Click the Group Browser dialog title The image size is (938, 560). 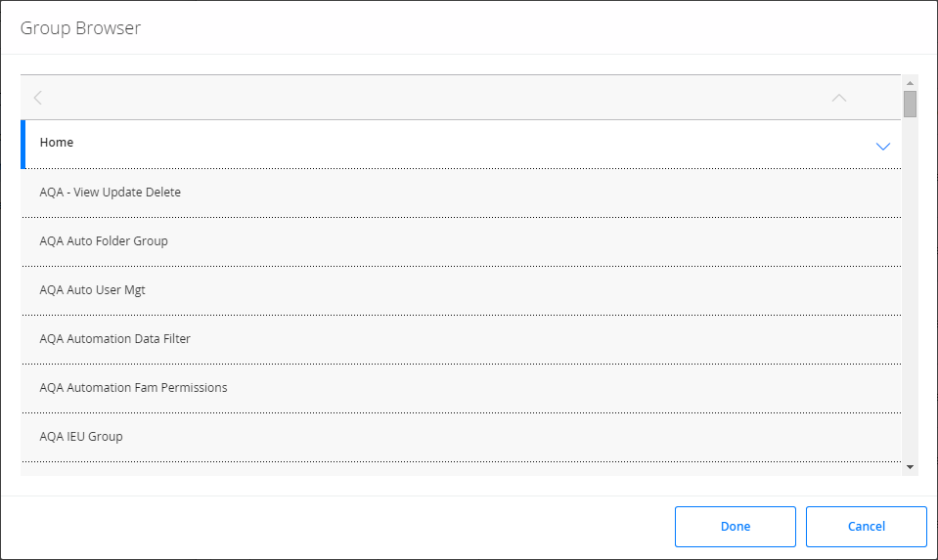click(81, 28)
